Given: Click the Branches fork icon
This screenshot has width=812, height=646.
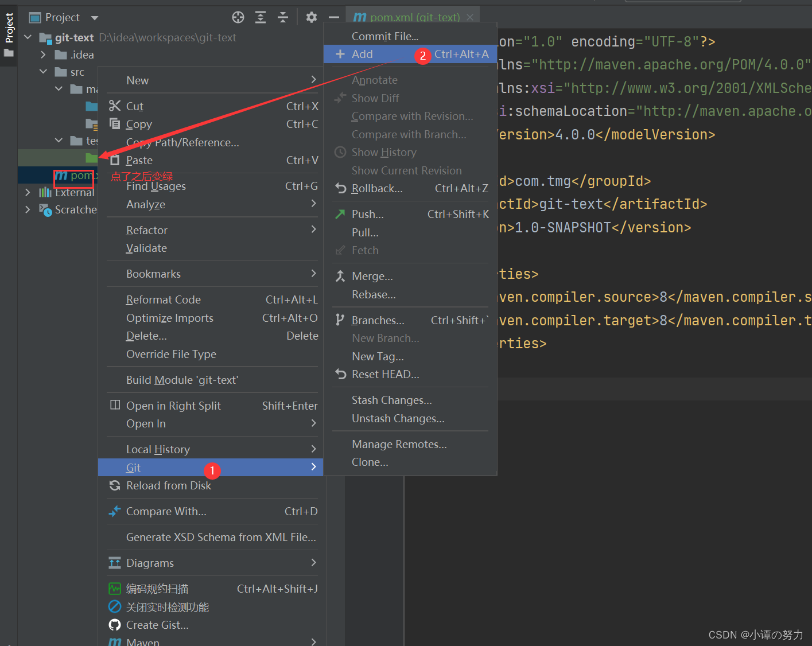Looking at the screenshot, I should pos(340,320).
